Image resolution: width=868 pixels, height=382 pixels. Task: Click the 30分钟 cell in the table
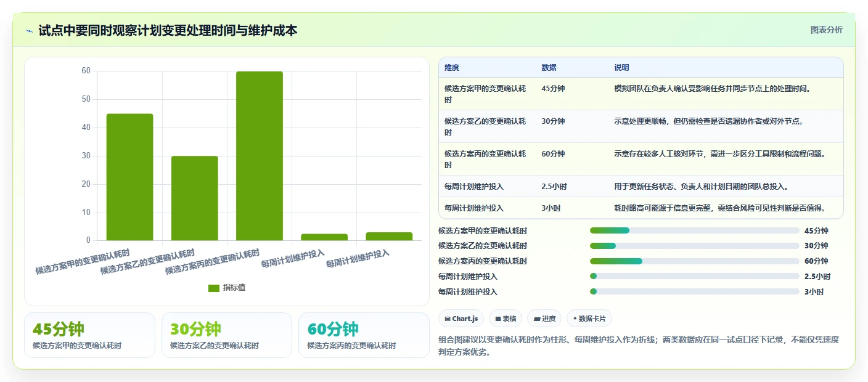coord(554,121)
